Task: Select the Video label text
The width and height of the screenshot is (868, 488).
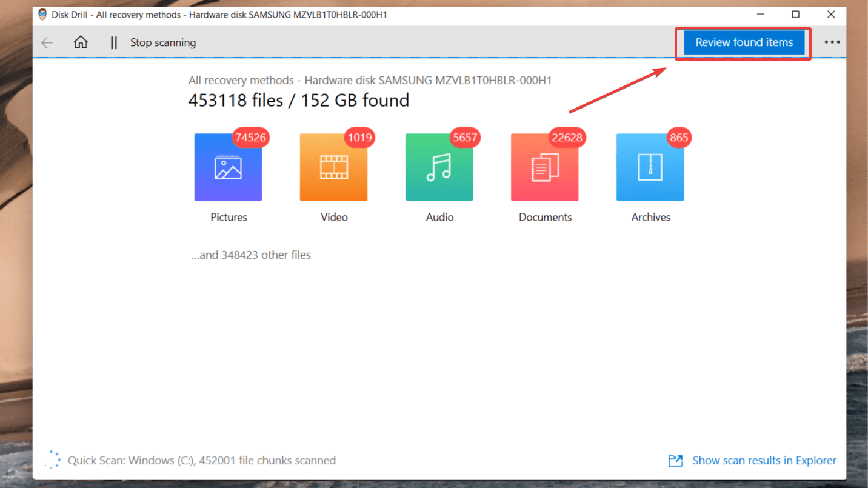Action: tap(334, 217)
